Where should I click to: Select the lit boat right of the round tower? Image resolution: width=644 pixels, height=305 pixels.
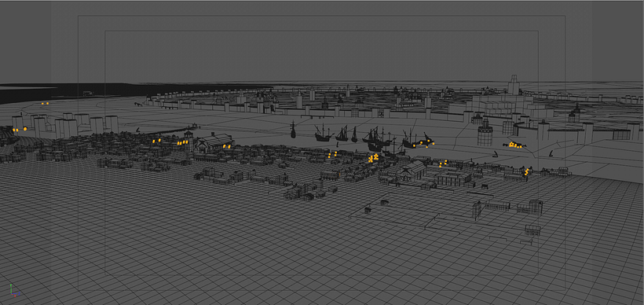[514, 145]
